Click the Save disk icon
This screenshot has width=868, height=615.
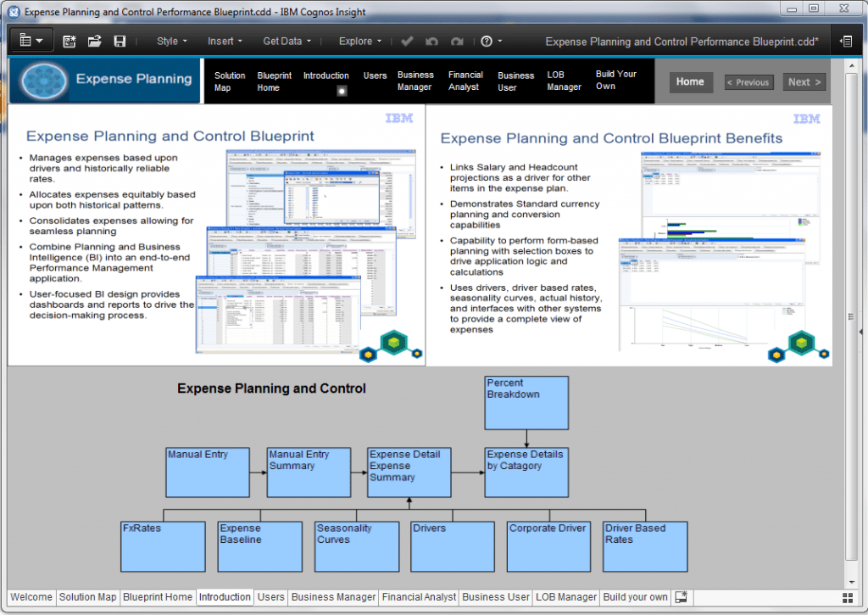click(x=120, y=41)
